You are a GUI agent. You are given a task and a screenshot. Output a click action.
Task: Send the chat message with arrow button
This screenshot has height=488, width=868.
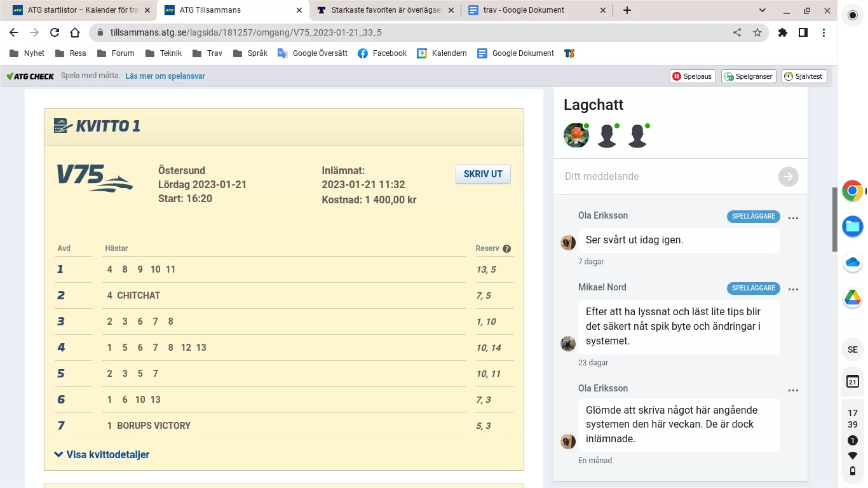point(788,177)
